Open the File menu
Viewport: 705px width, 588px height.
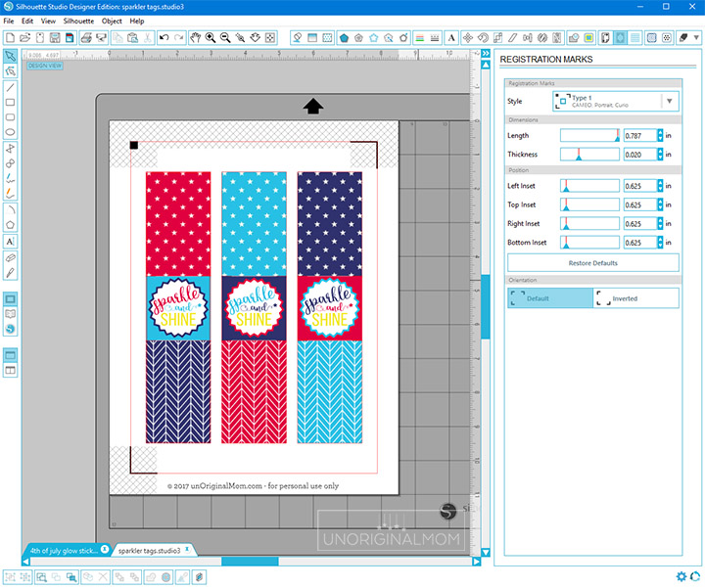9,22
